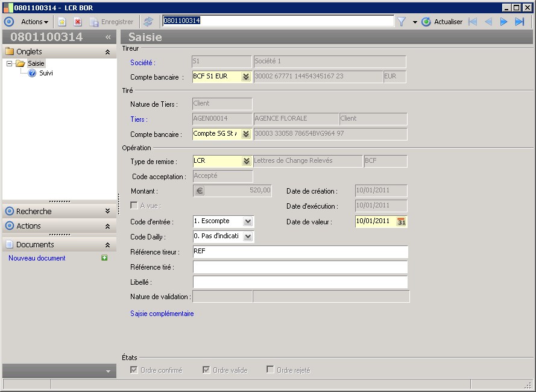The width and height of the screenshot is (536, 392).
Task: Click the Enregistrer save button
Action: (x=112, y=22)
